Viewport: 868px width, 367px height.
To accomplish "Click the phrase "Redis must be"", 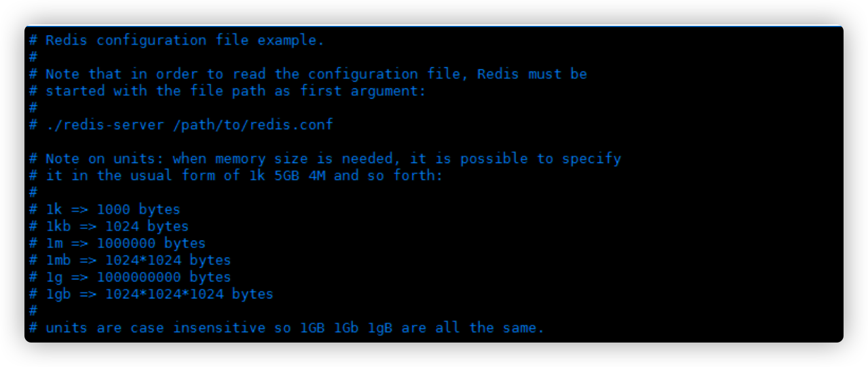I will point(532,74).
